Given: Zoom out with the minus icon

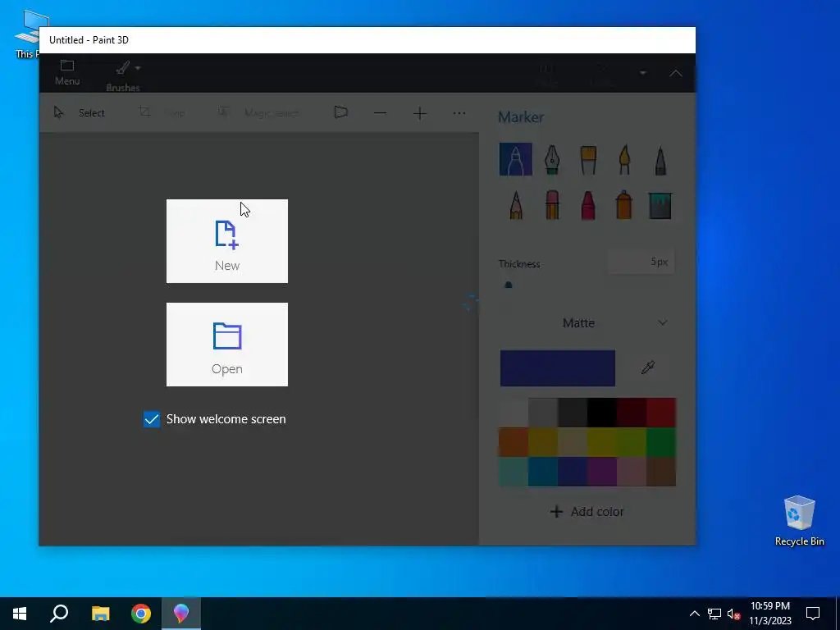Looking at the screenshot, I should (x=381, y=113).
